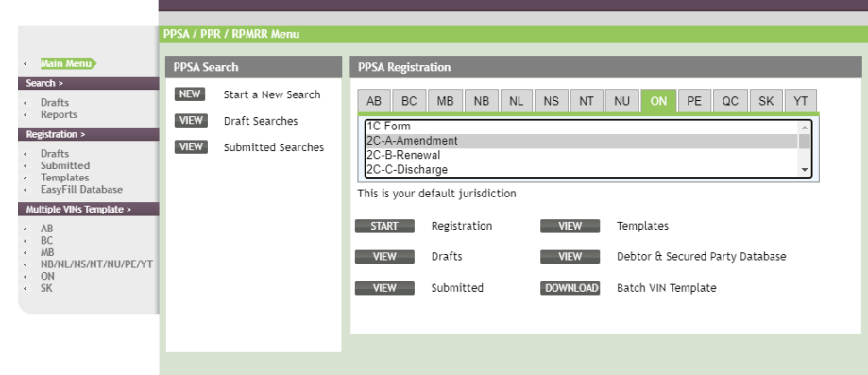Switch to the SK jurisdiction tab
The height and width of the screenshot is (375, 868).
coord(766,101)
